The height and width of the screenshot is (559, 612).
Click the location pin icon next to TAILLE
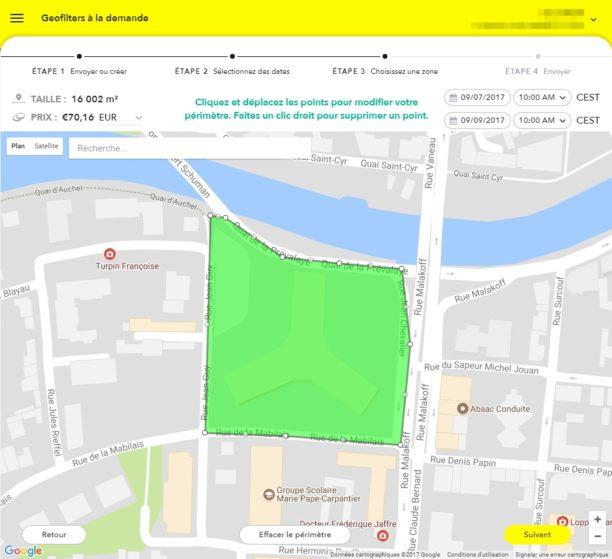18,98
